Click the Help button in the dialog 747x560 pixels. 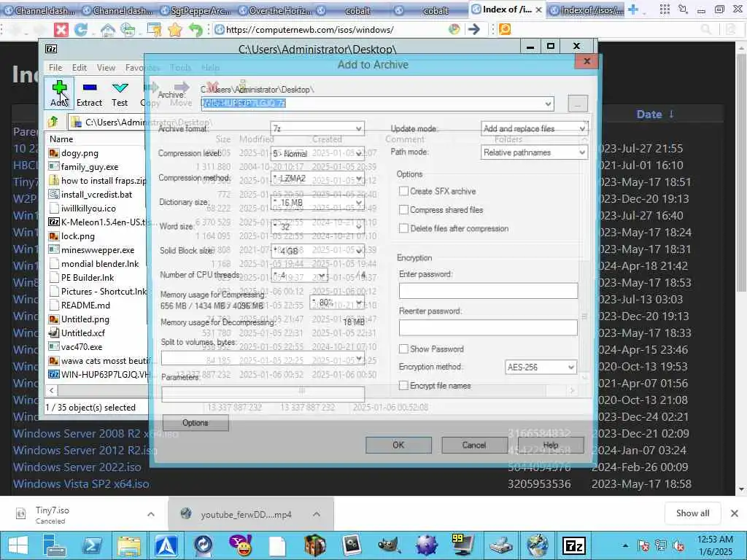point(551,445)
